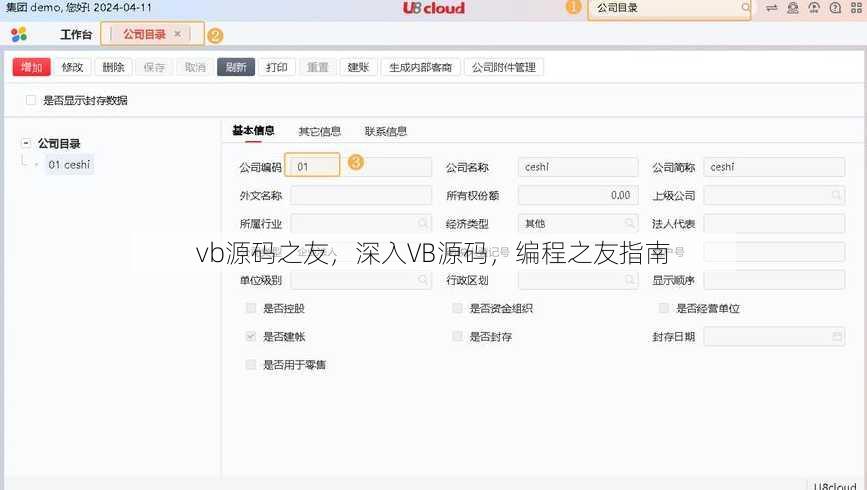The height and width of the screenshot is (490, 867).
Task: Toggle the 是否控股 checkbox
Action: [x=250, y=308]
